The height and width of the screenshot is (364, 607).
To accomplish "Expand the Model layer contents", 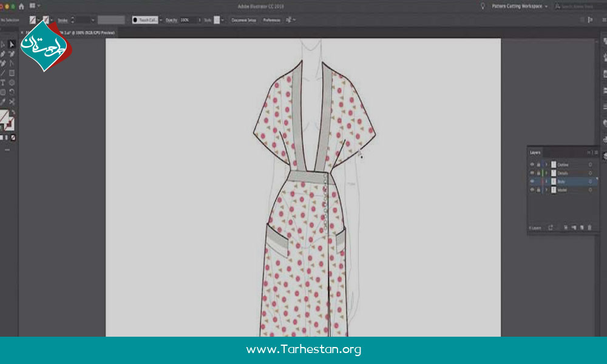I will click(546, 190).
